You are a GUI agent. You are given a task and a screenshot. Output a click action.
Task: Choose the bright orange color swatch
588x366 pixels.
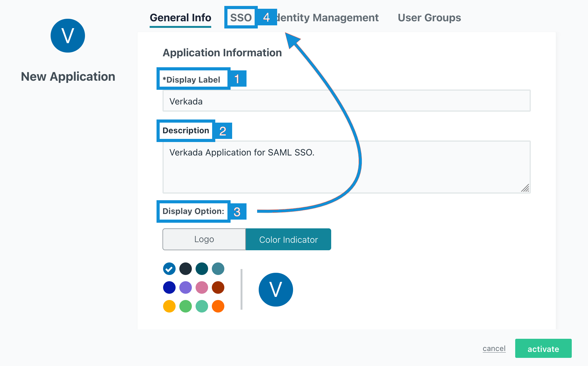pyautogui.click(x=218, y=306)
